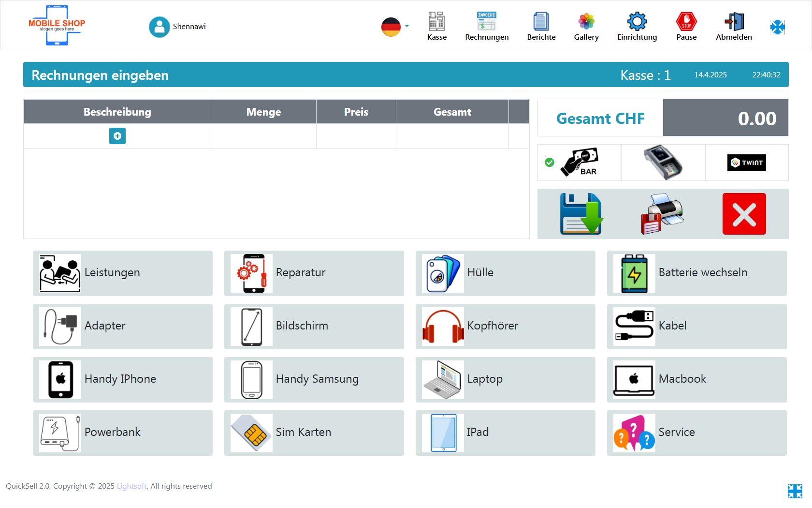Click the save invoice floppy disk icon
The height and width of the screenshot is (508, 812).
pyautogui.click(x=581, y=214)
